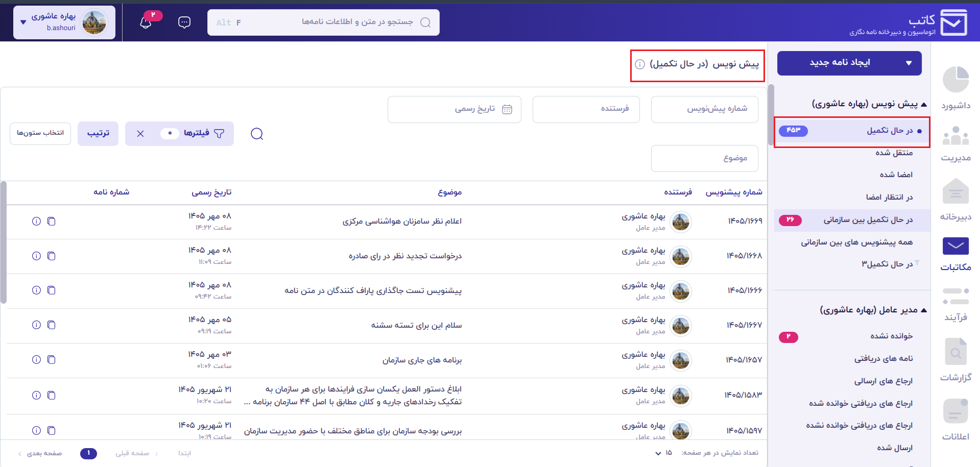The width and height of the screenshot is (980, 467).
Task: Click the انتخاب ستون‌ها button
Action: tap(40, 133)
